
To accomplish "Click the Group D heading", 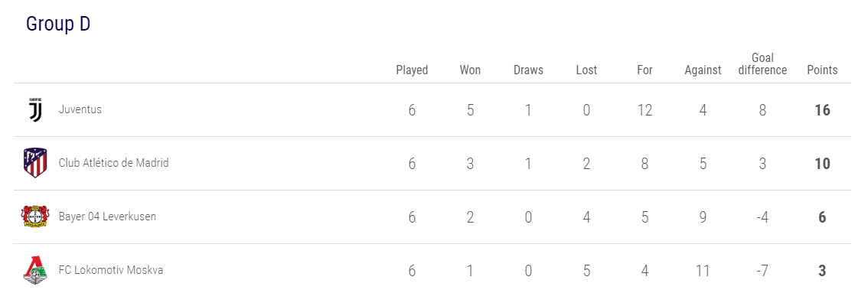I will [58, 24].
